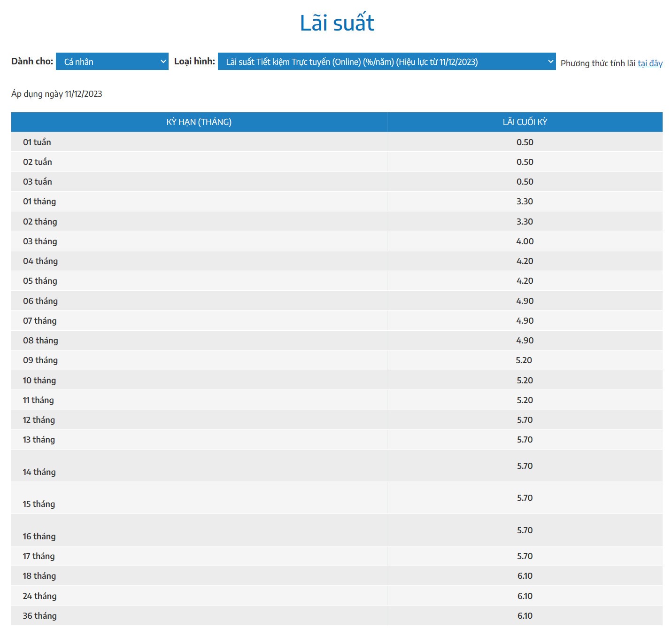Click the 6.10 rate for 36 tháng
This screenshot has width=672, height=630.
pos(525,616)
